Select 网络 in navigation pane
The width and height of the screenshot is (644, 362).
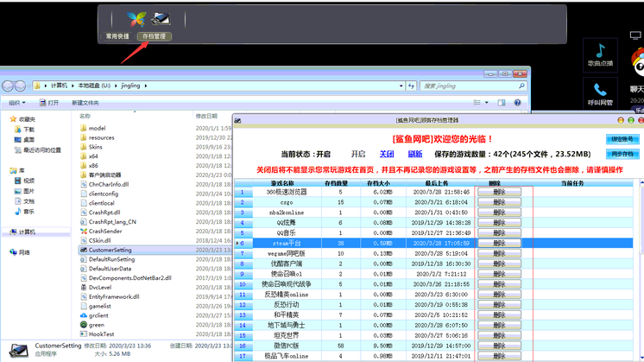point(24,252)
